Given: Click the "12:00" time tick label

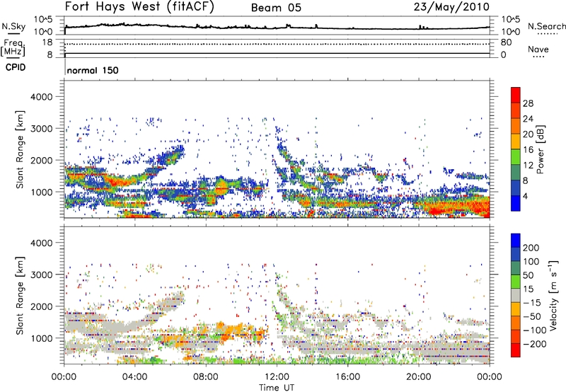Looking at the screenshot, I should 277,377.
